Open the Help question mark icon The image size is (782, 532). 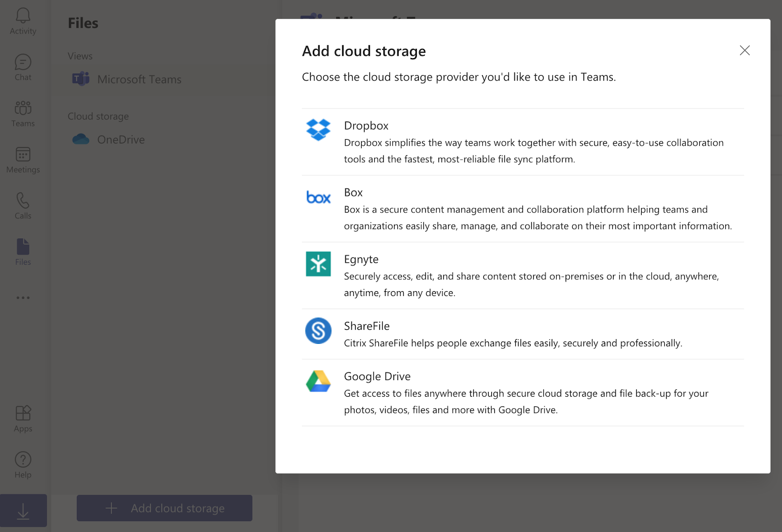click(x=23, y=465)
